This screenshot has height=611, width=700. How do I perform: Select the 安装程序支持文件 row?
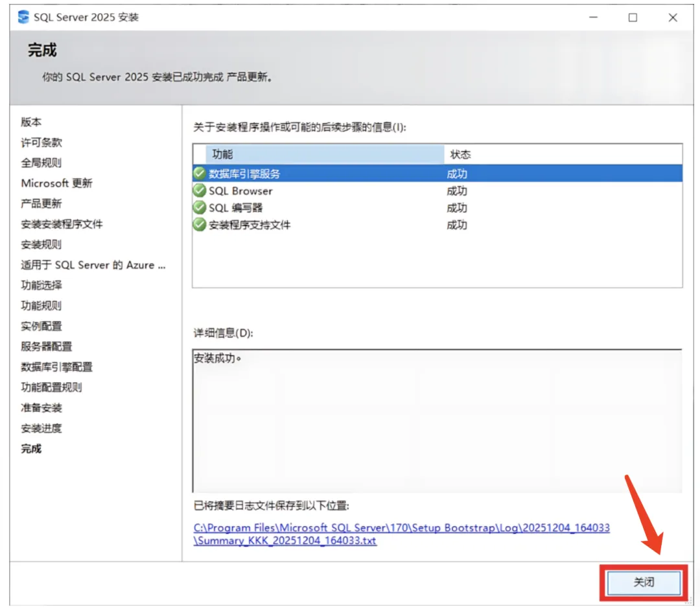click(x=437, y=224)
